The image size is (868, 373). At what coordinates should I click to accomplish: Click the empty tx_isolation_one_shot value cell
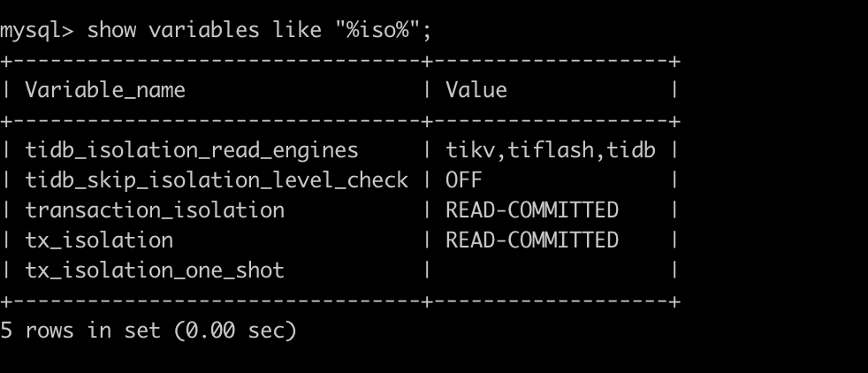[548, 270]
